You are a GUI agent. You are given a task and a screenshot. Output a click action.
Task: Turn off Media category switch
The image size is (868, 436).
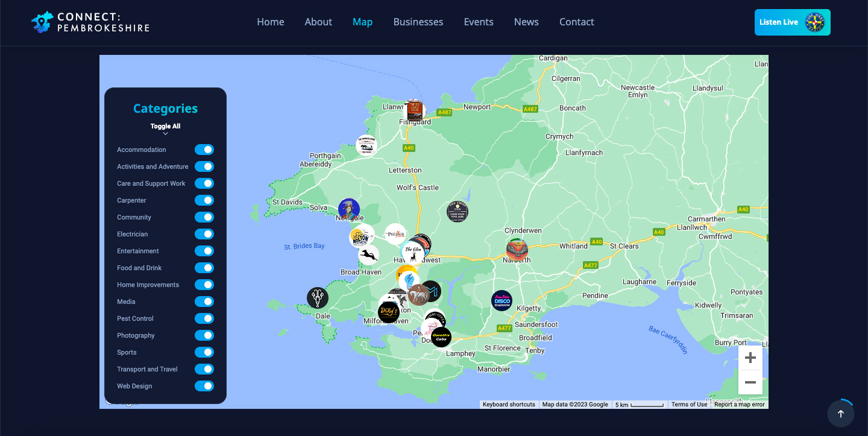pyautogui.click(x=204, y=302)
